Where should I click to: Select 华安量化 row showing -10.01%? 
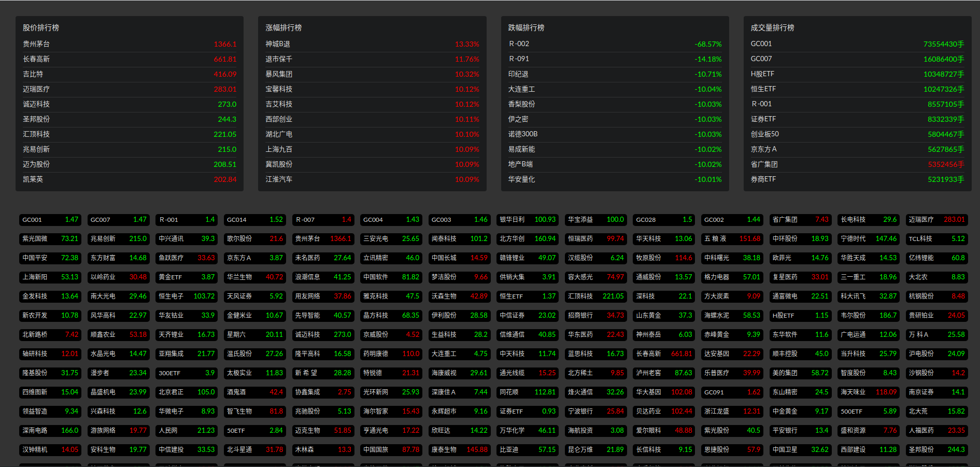(615, 179)
